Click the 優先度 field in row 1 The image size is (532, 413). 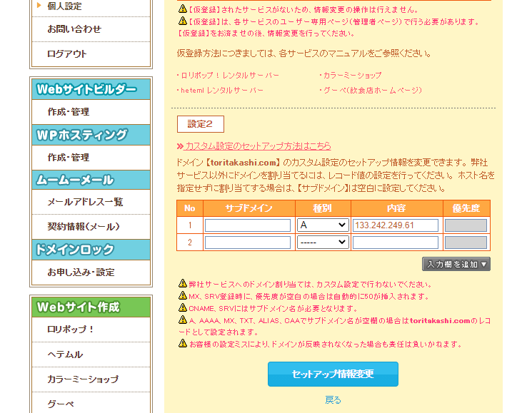tap(466, 225)
